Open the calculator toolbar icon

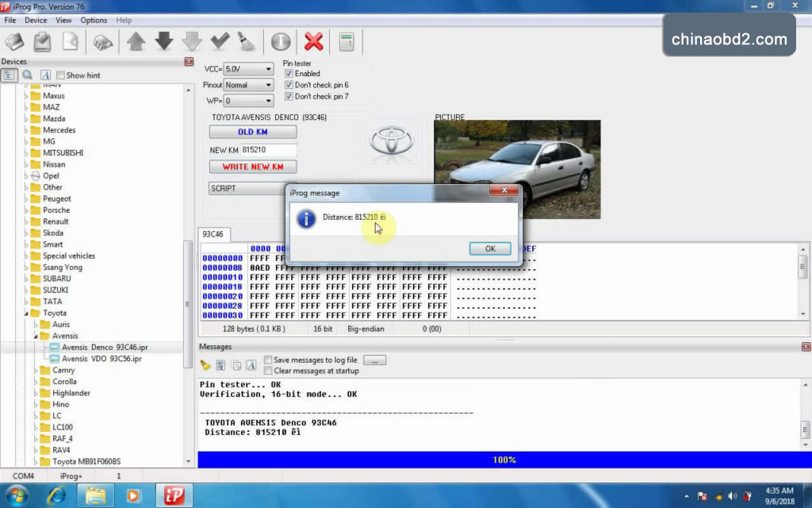tap(347, 42)
